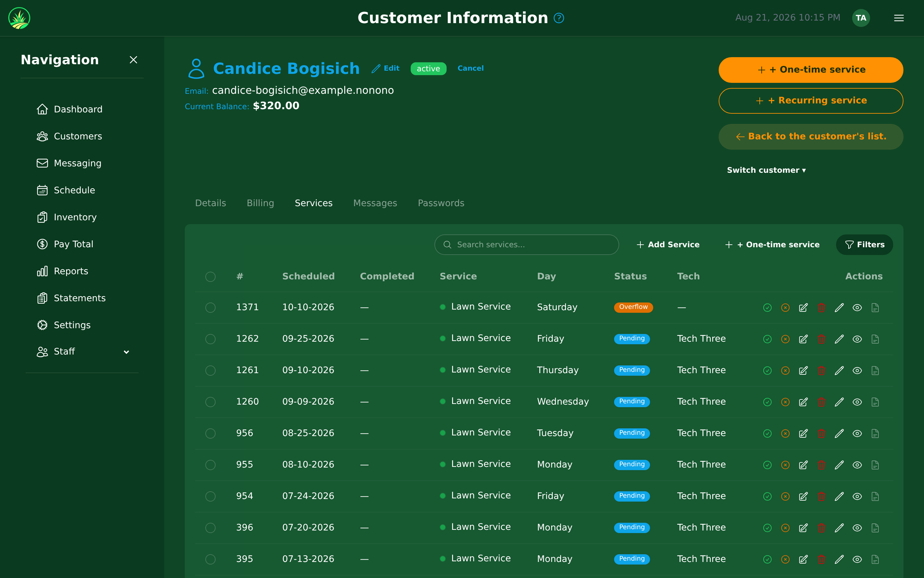Switch to the Messages tab
Viewport: 924px width, 578px height.
375,203
